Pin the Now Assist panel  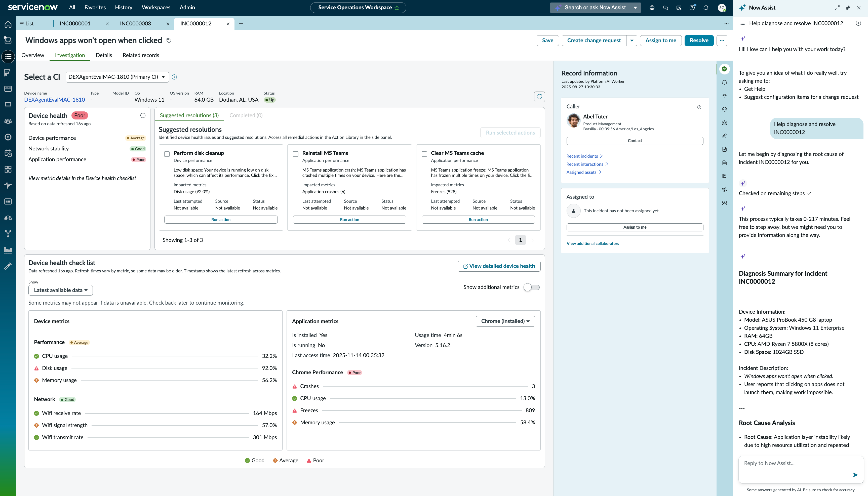click(848, 8)
